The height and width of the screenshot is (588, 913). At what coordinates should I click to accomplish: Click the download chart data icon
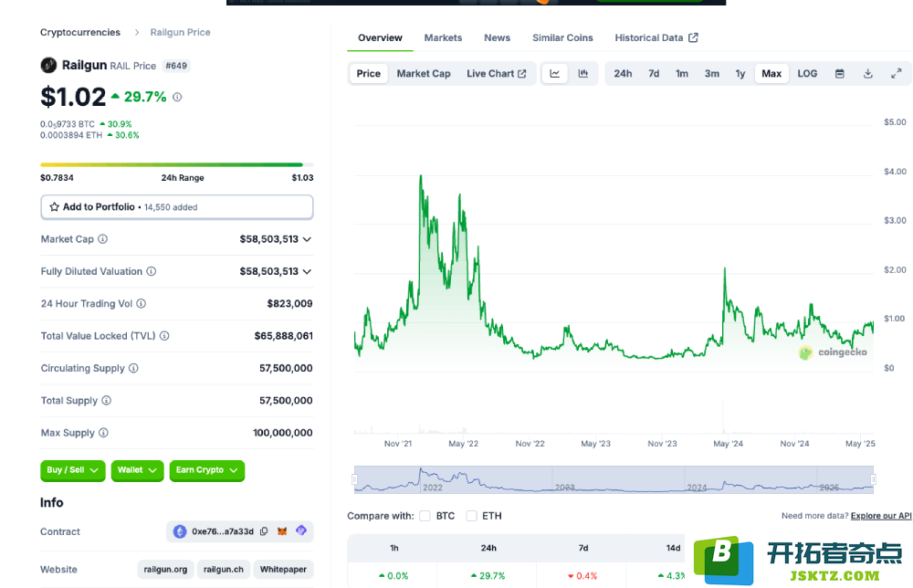[x=867, y=73]
